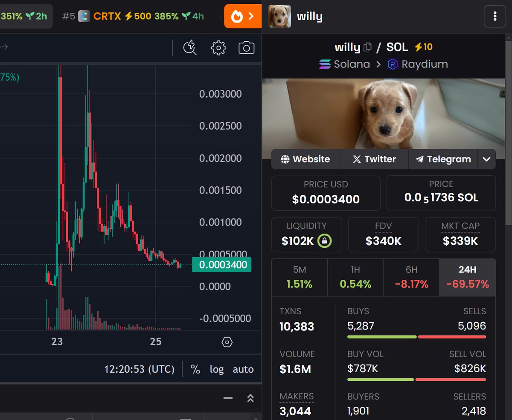
Task: Click the BUYERS 1,901 value
Action: [358, 411]
